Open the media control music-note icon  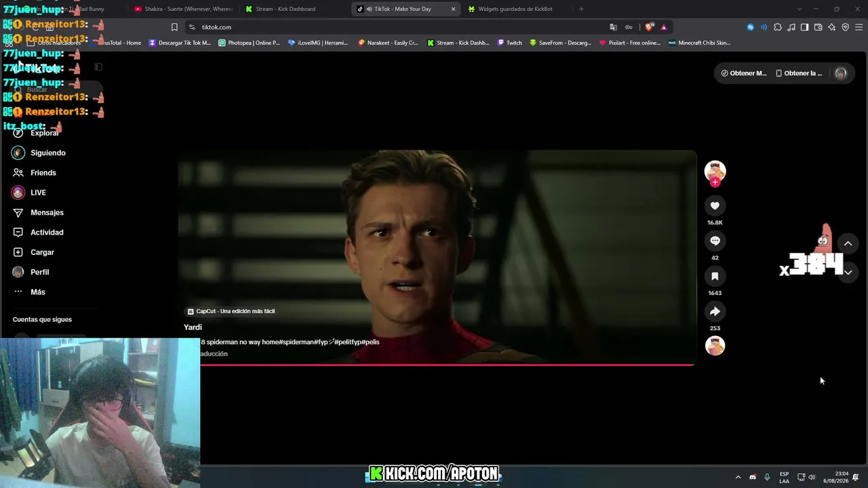tap(791, 27)
